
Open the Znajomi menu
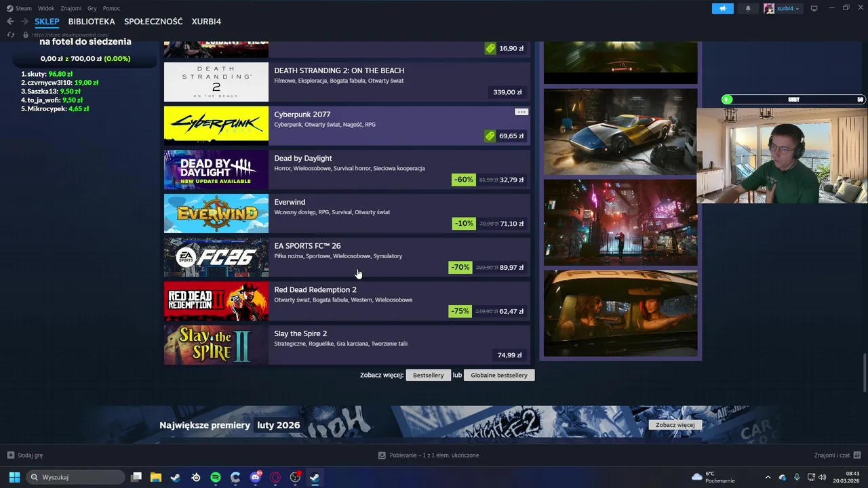point(71,8)
